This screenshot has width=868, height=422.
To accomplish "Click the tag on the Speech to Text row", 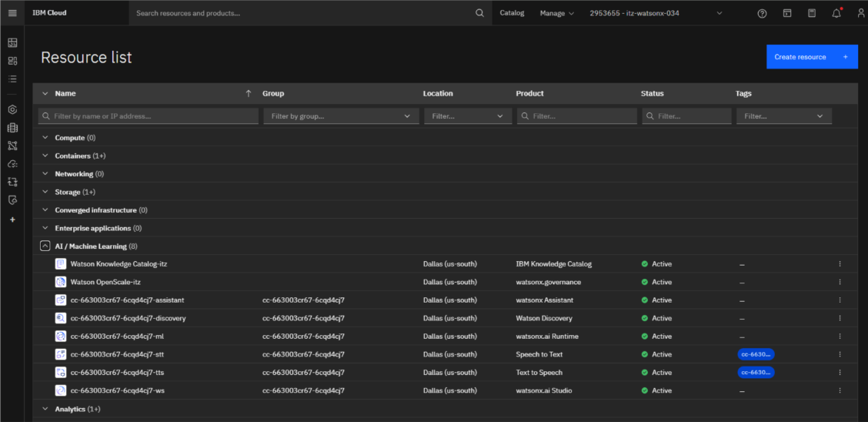I will pos(756,354).
